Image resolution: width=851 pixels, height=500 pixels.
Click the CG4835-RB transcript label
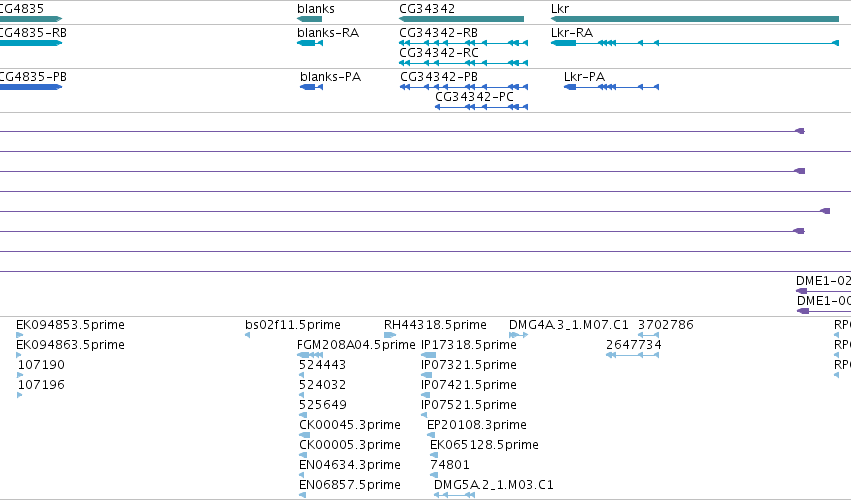click(33, 33)
